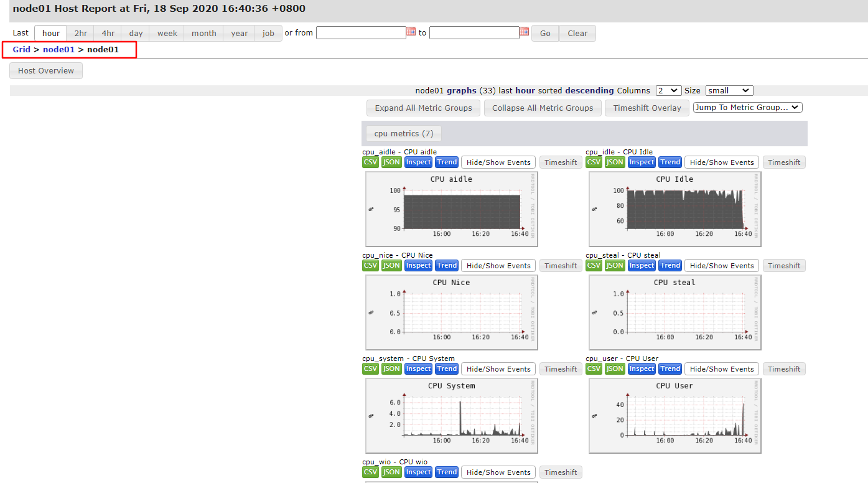Viewport: 868px width, 483px height.
Task: Switch to the 4hr time range
Action: pos(108,34)
